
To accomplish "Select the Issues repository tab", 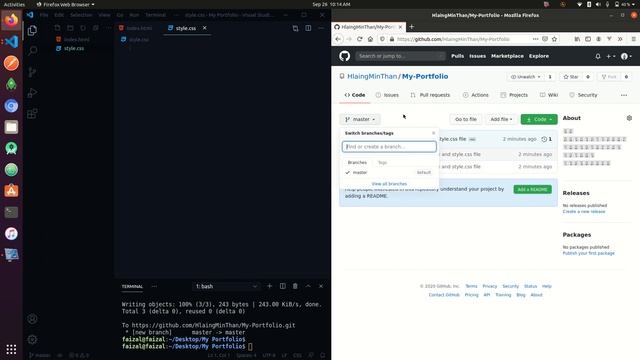I will click(x=387, y=95).
